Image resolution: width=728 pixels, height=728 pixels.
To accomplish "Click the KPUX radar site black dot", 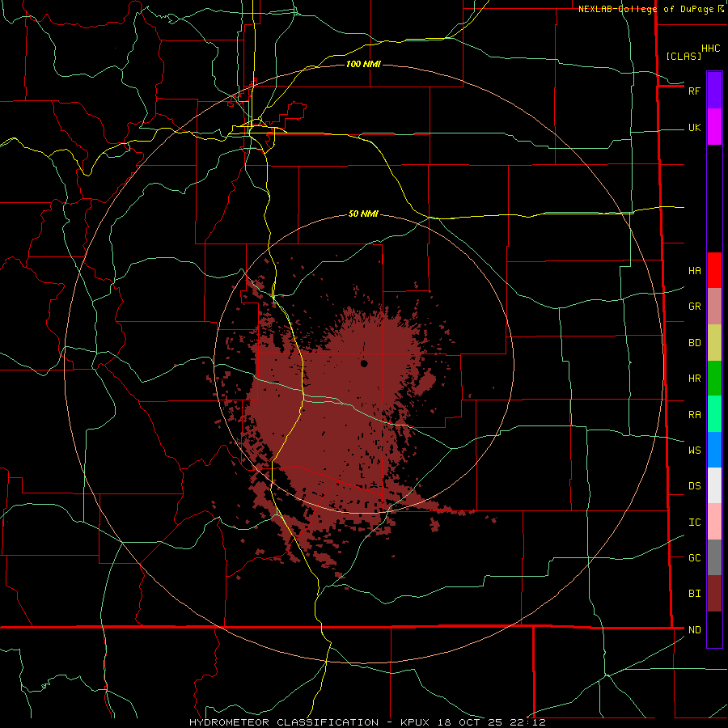I will point(364,363).
